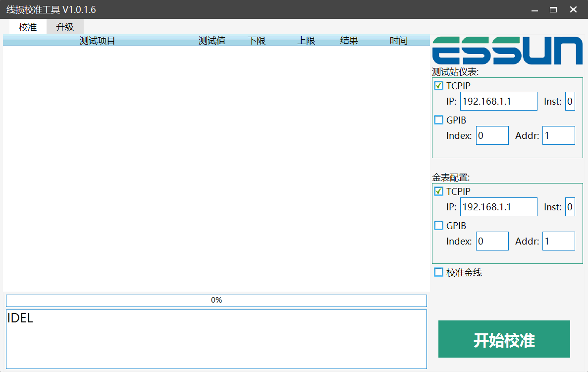Uncheck TCPIP under 金表配置

439,191
